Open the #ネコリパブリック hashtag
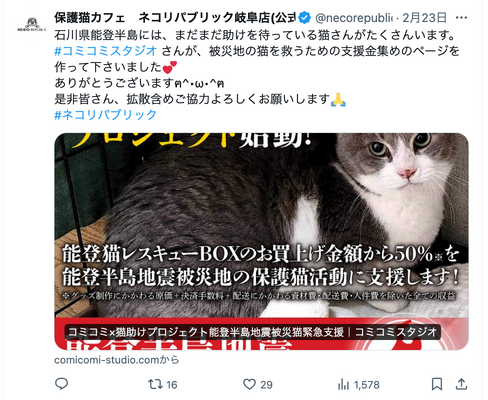 point(105,115)
